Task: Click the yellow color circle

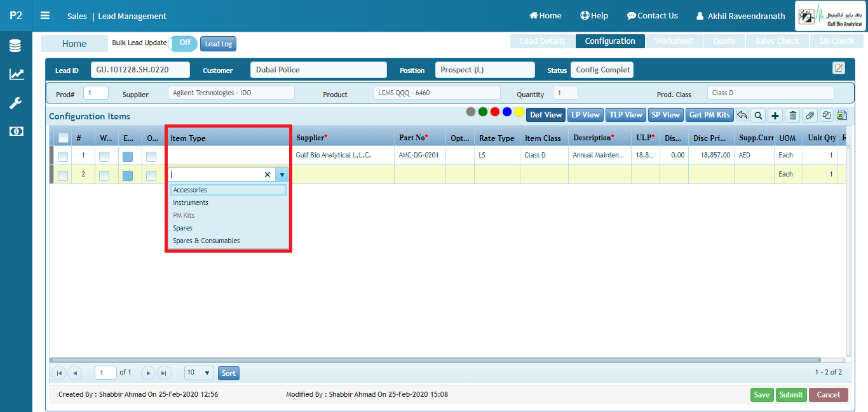Action: pyautogui.click(x=519, y=112)
